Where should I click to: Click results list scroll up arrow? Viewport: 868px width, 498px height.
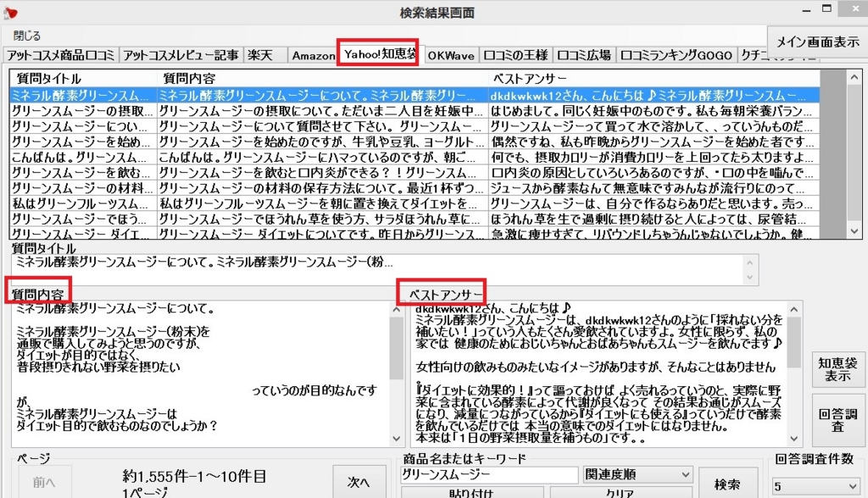(854, 78)
